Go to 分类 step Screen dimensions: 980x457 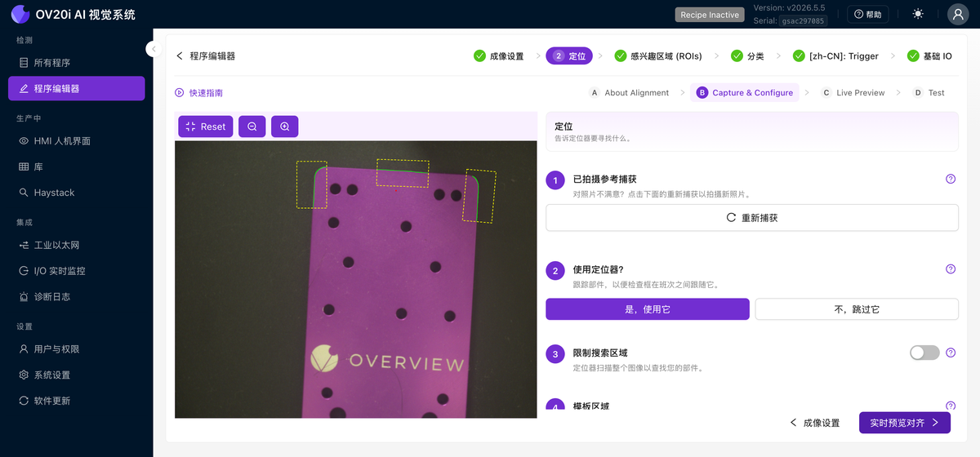pos(747,56)
